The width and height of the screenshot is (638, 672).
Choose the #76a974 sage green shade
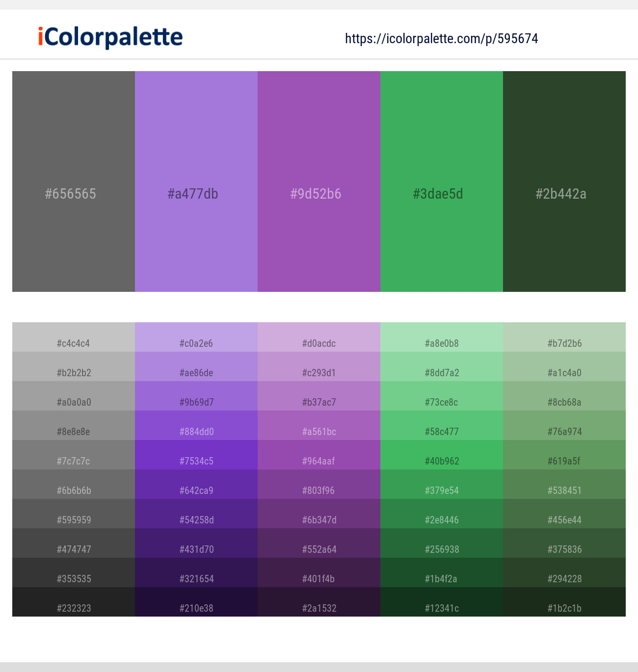(x=564, y=425)
